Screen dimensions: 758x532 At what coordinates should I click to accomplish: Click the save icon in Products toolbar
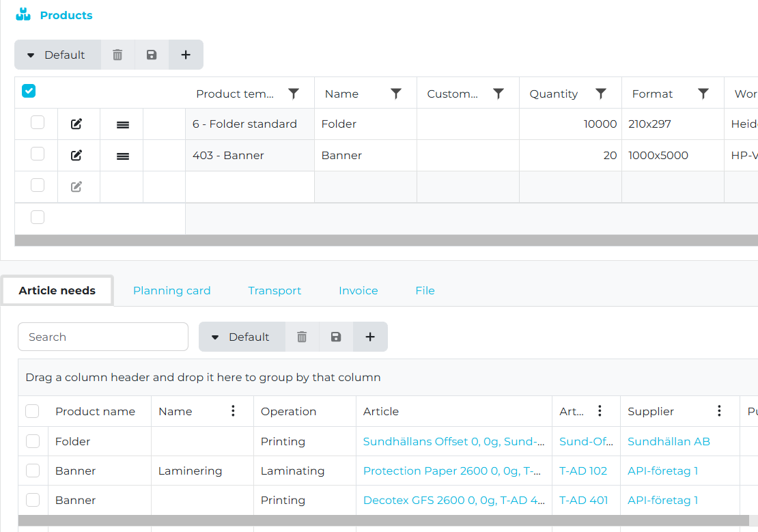click(x=152, y=55)
